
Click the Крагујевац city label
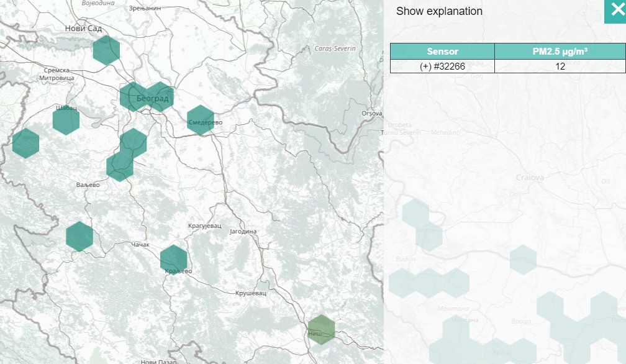pyautogui.click(x=204, y=226)
